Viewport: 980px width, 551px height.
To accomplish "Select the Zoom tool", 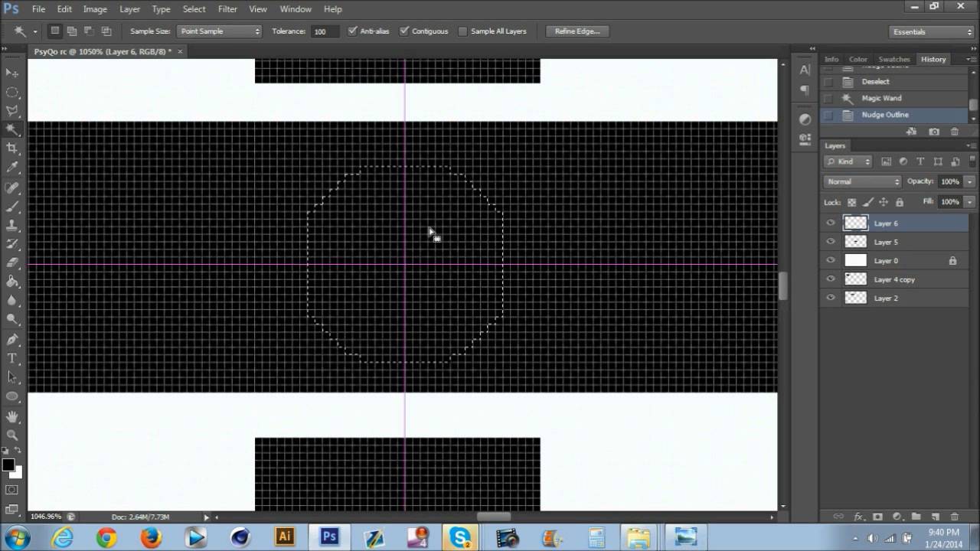I will pos(12,435).
